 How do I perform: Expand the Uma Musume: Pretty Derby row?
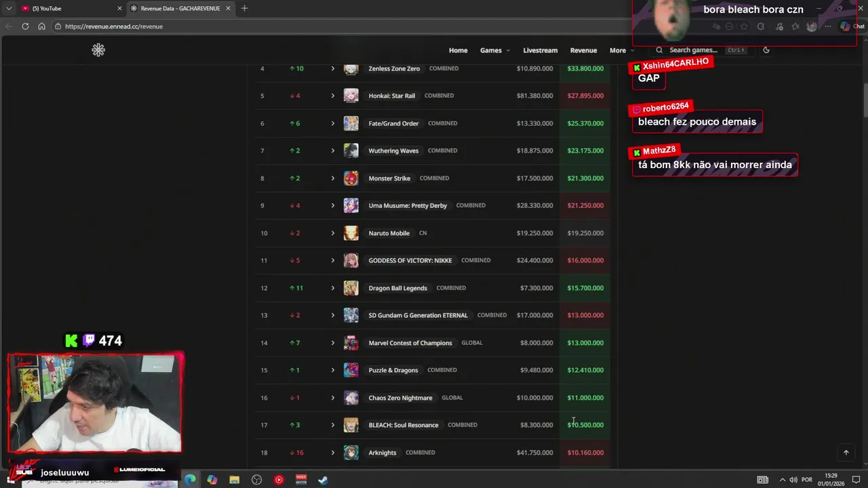333,205
